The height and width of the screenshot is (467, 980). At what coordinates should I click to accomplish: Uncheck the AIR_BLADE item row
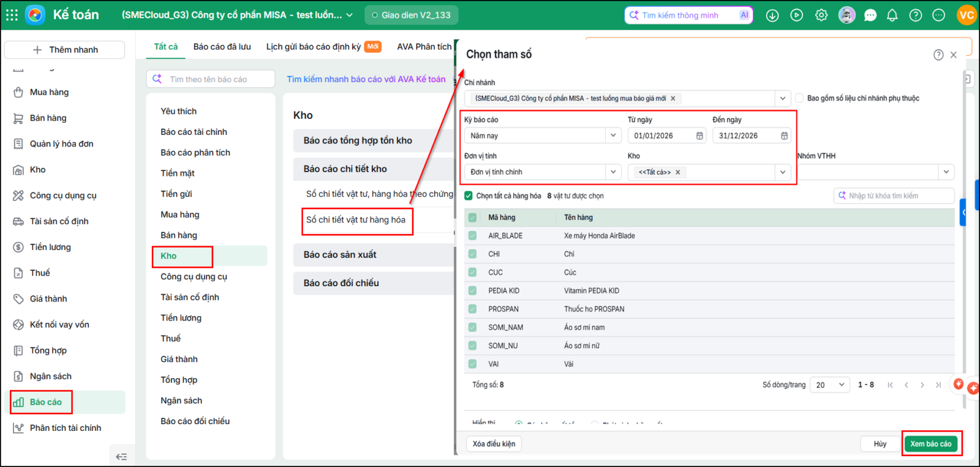pyautogui.click(x=472, y=236)
